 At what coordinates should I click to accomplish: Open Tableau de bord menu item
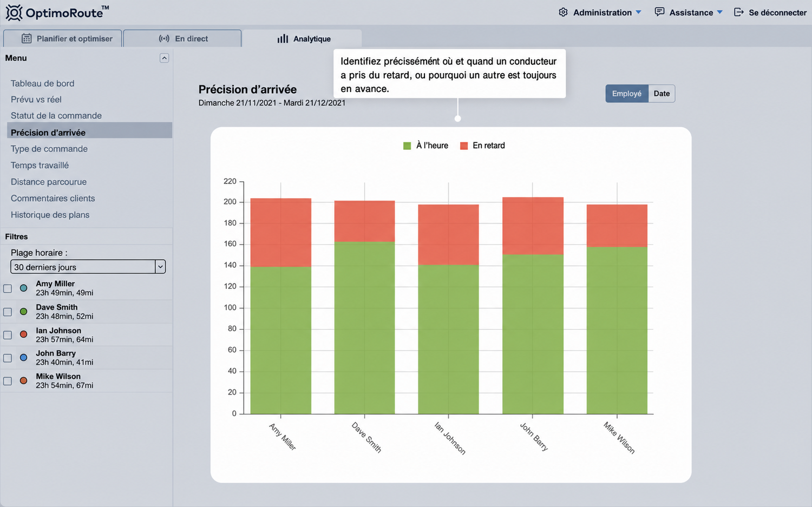point(42,83)
